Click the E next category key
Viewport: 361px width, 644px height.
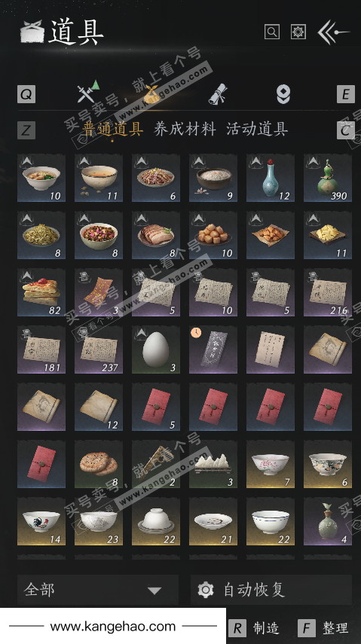(345, 94)
